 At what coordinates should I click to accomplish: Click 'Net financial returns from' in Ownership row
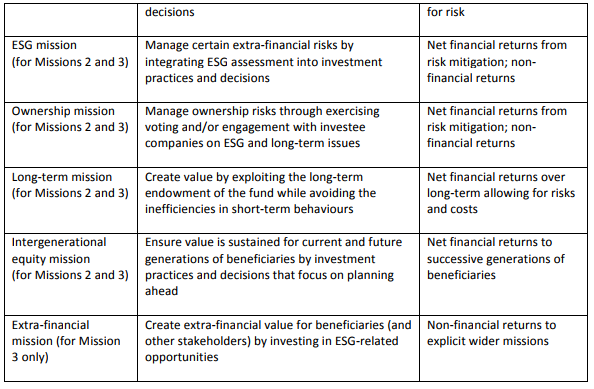[x=497, y=111]
